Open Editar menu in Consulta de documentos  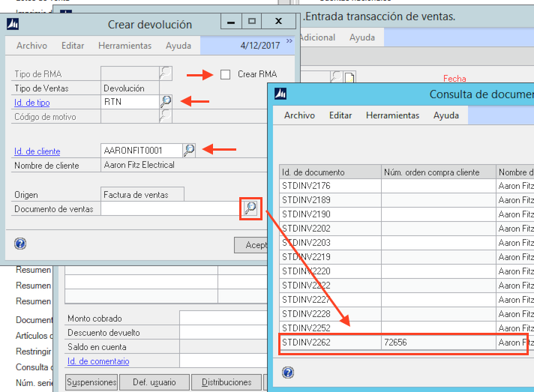point(340,115)
